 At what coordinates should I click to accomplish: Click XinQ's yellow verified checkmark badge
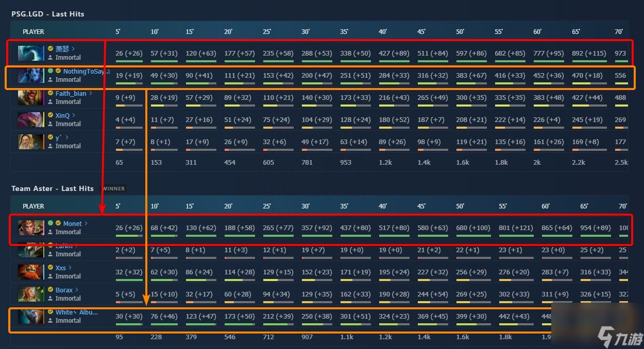coord(50,115)
